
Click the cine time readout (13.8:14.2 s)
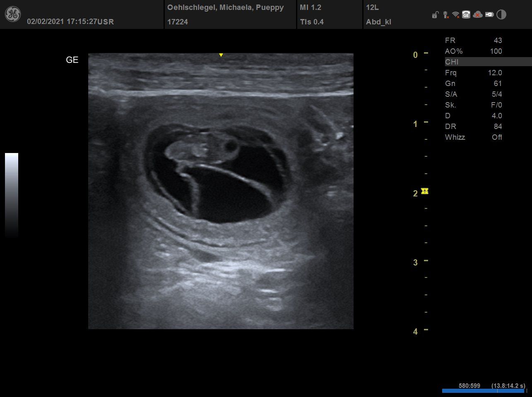508,386
